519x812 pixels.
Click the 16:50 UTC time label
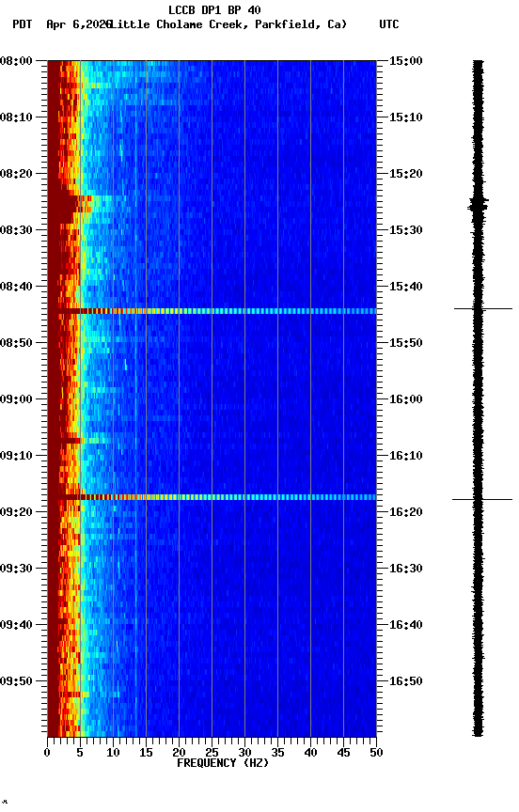tap(406, 681)
